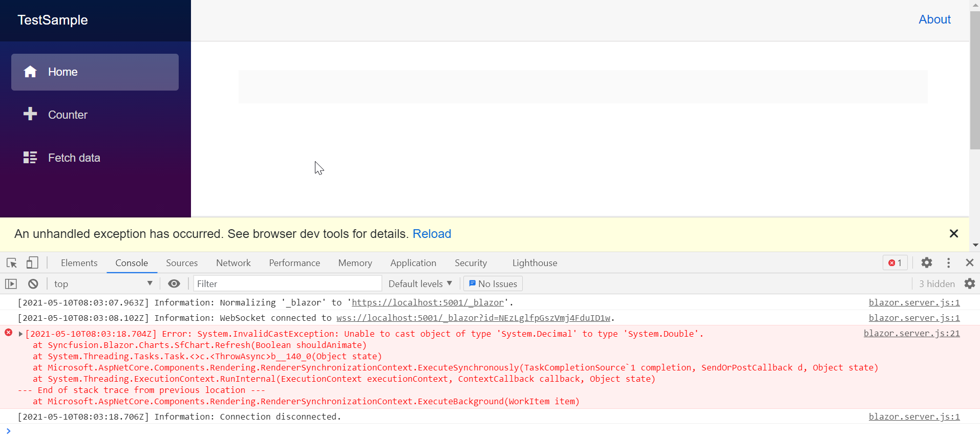Open DevTools settings gear
Viewport: 980px width, 438px height.
tap(926, 262)
